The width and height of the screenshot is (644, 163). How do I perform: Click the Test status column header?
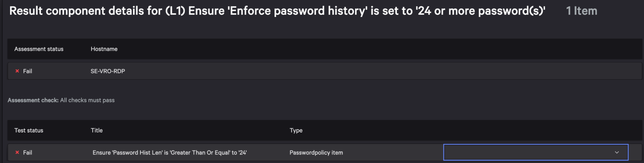tap(29, 130)
